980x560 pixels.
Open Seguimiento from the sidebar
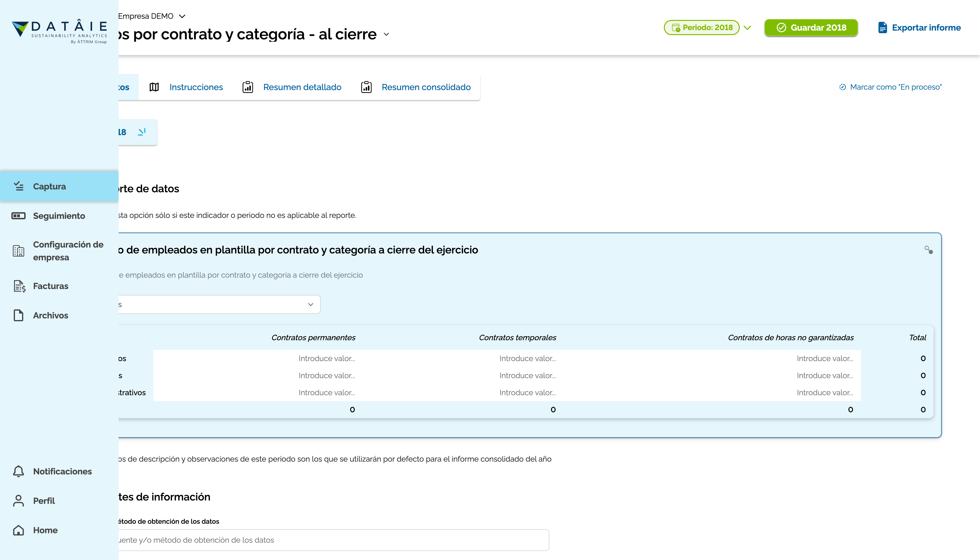(59, 216)
